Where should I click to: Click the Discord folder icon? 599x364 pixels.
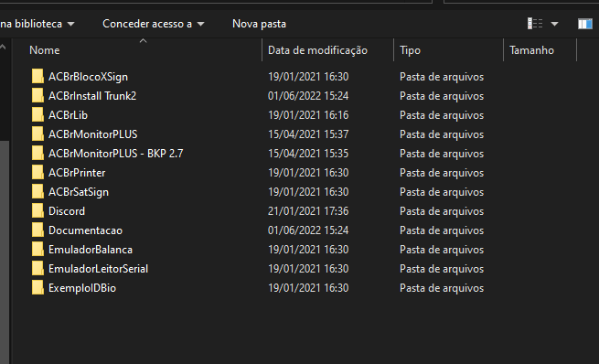point(37,211)
